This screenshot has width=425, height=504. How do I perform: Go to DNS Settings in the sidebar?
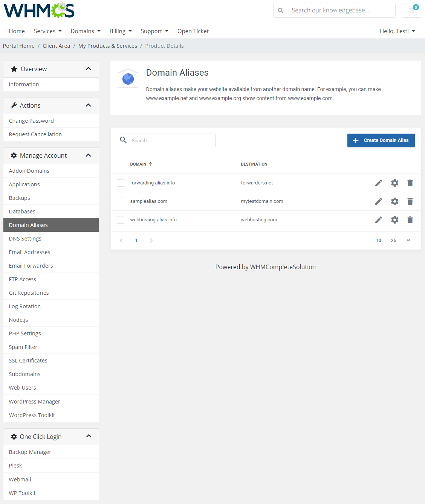(x=25, y=238)
